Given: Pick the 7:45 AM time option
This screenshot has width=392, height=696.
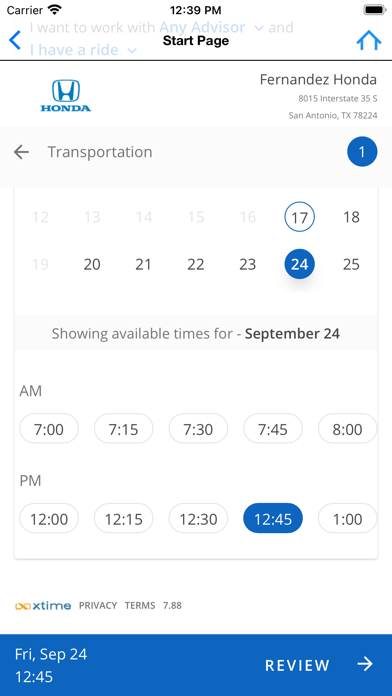Looking at the screenshot, I should coord(273,429).
